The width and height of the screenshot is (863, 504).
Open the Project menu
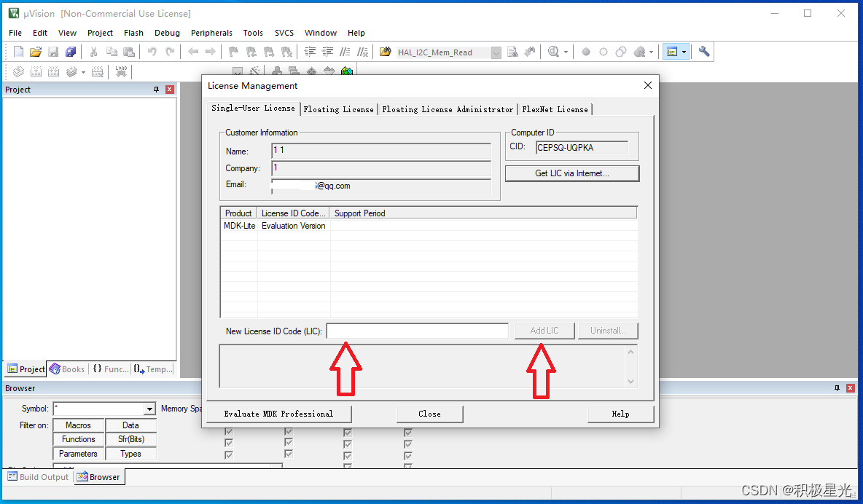coord(100,33)
